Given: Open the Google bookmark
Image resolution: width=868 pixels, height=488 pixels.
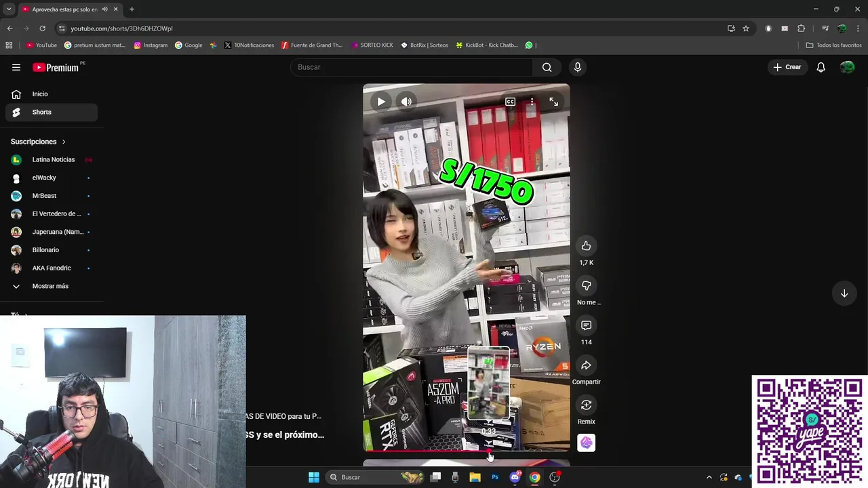Looking at the screenshot, I should [189, 45].
